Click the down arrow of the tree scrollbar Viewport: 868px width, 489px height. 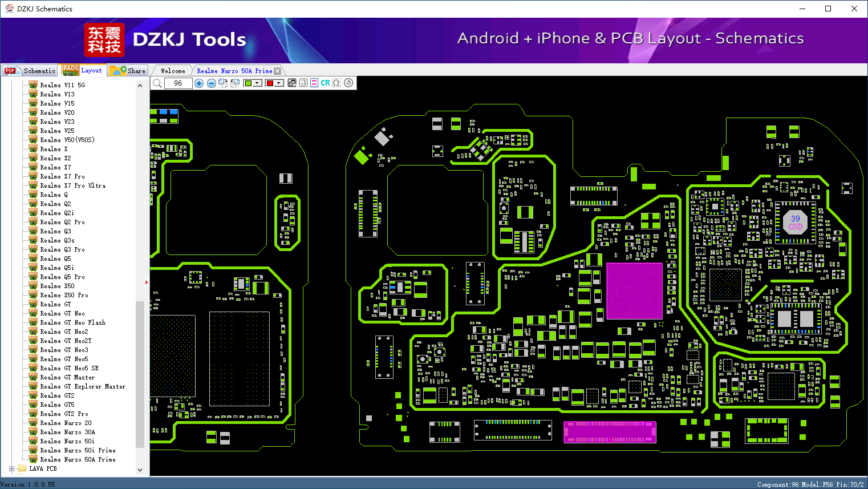pyautogui.click(x=140, y=470)
